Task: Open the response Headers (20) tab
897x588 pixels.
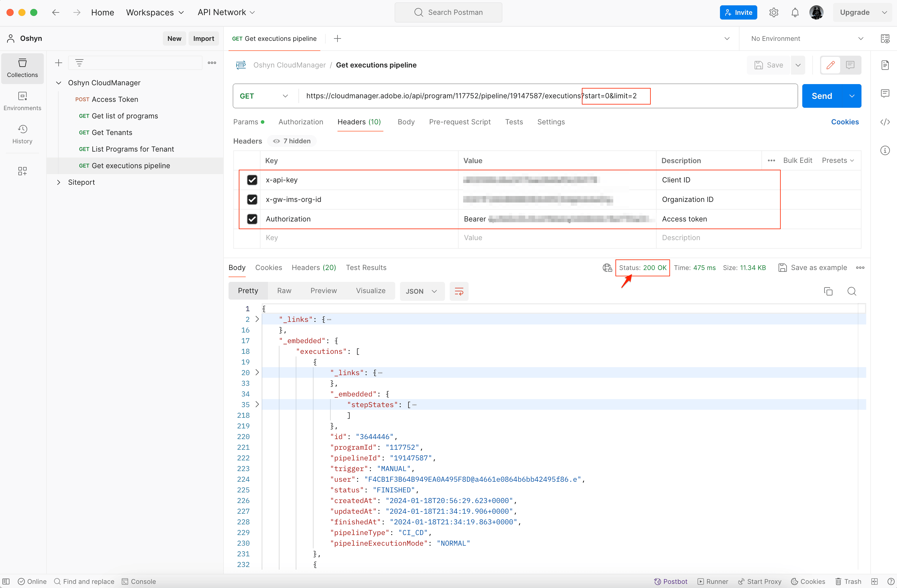Action: 314,268
